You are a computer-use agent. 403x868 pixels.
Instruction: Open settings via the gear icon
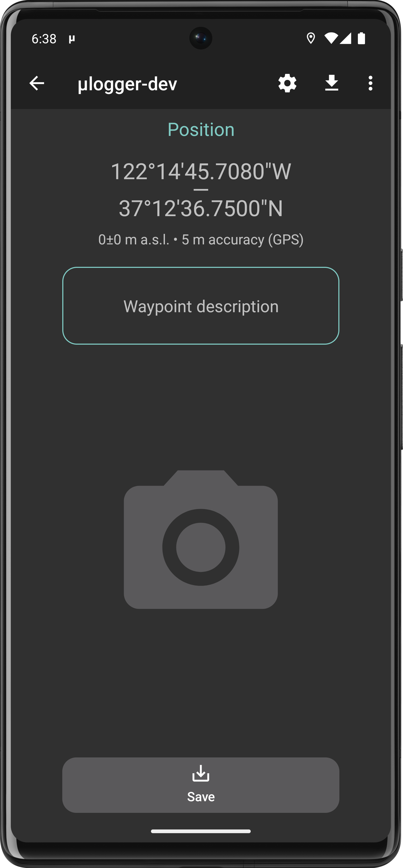pos(287,83)
